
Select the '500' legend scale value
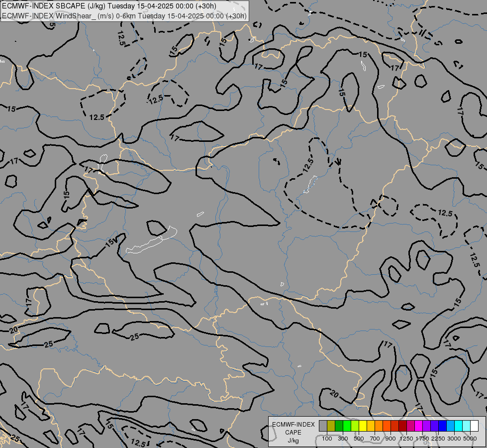click(x=359, y=439)
